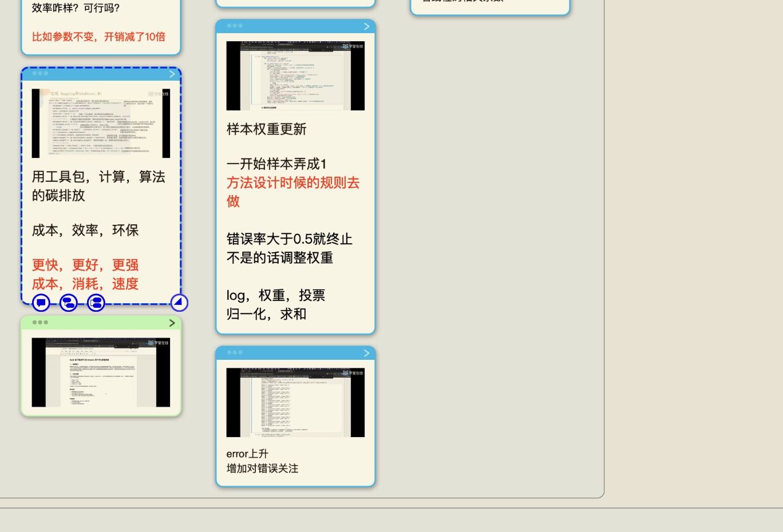Screen dimensions: 783x532
Task: Select the heading text 样本权重更新
Action: point(267,129)
